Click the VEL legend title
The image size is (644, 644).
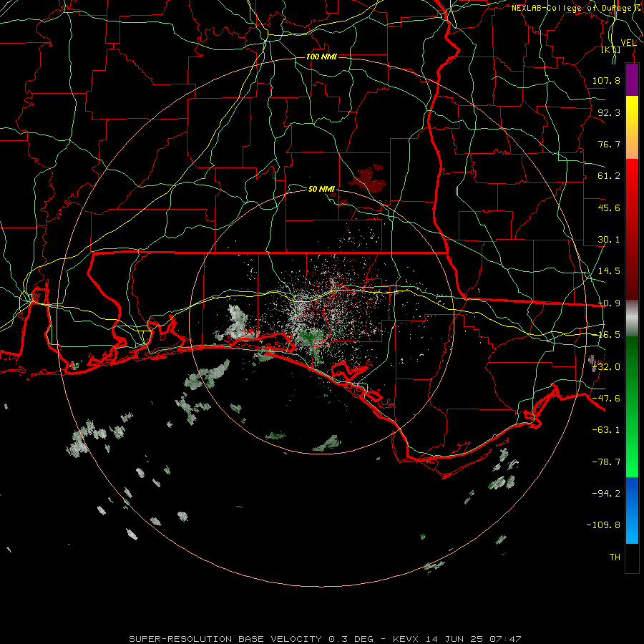click(628, 43)
